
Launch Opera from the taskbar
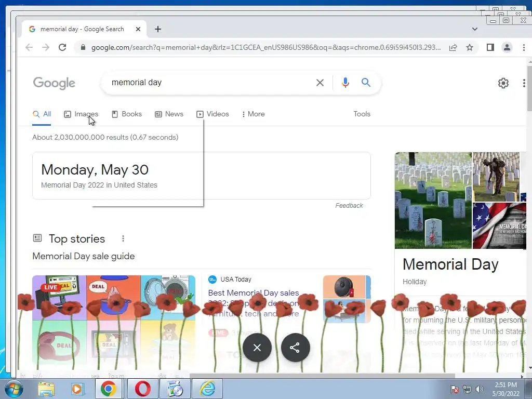point(143,389)
